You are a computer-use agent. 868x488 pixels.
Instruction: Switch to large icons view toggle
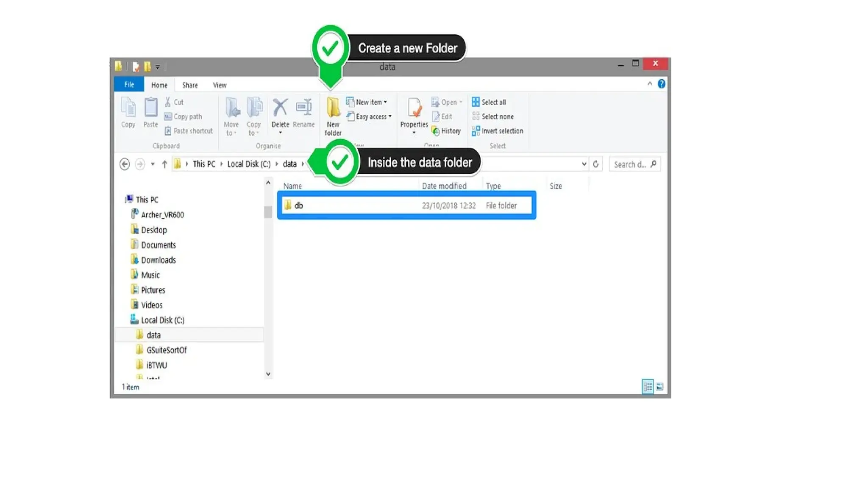click(x=659, y=387)
